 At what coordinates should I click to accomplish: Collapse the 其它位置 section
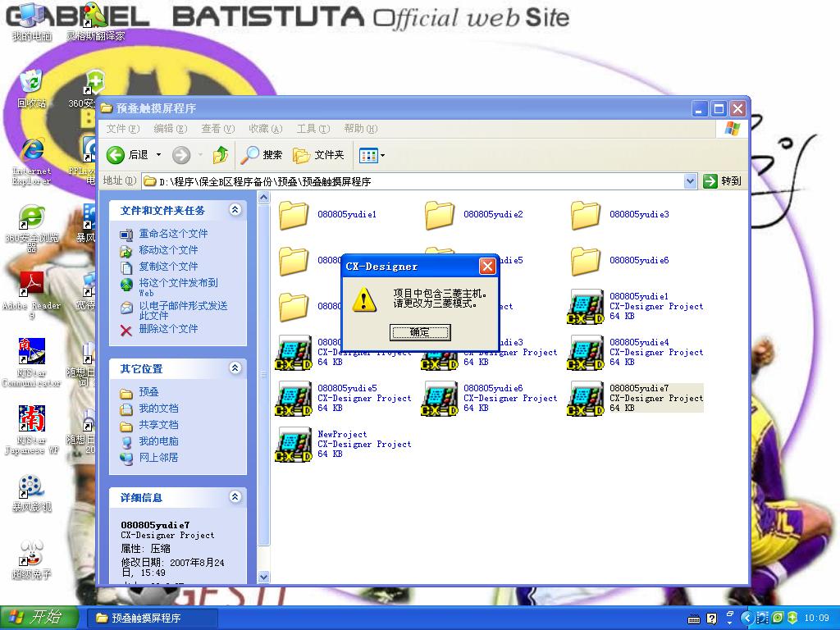point(235,369)
